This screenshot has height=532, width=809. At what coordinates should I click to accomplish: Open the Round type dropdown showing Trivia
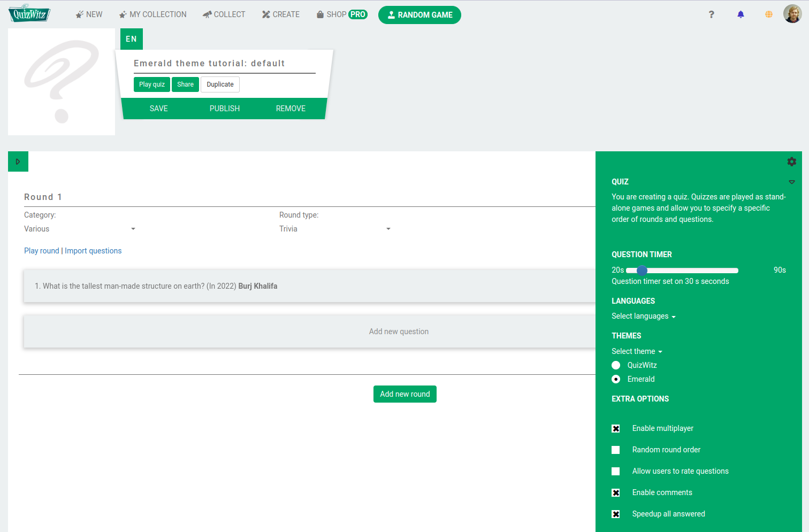(335, 229)
